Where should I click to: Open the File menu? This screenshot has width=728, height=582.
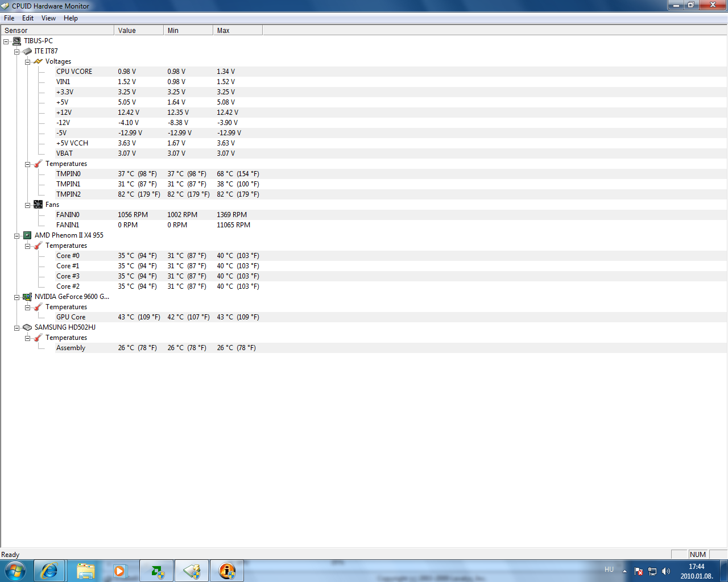9,18
